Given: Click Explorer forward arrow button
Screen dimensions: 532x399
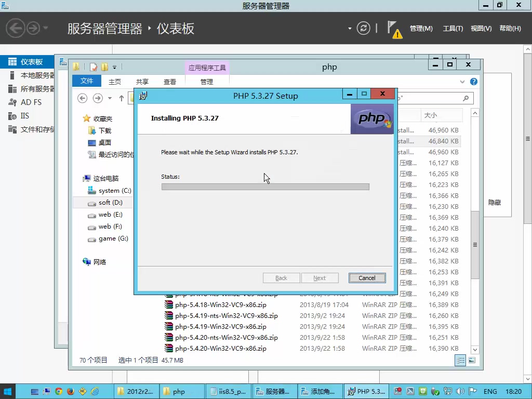Looking at the screenshot, I should (x=98, y=98).
